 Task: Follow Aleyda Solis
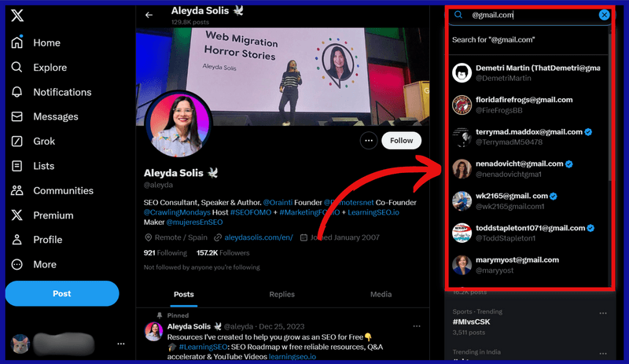point(401,141)
